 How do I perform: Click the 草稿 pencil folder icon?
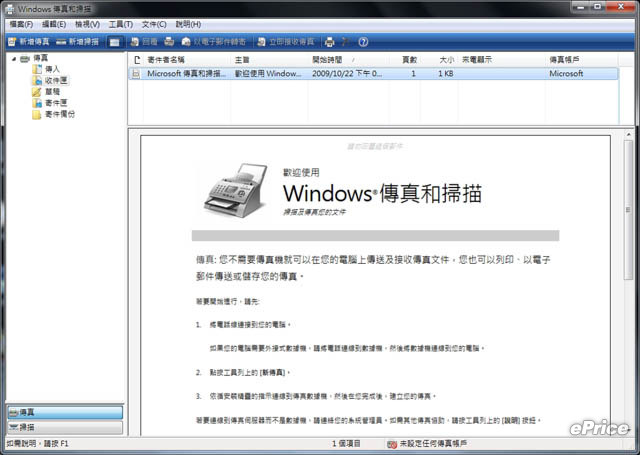37,92
